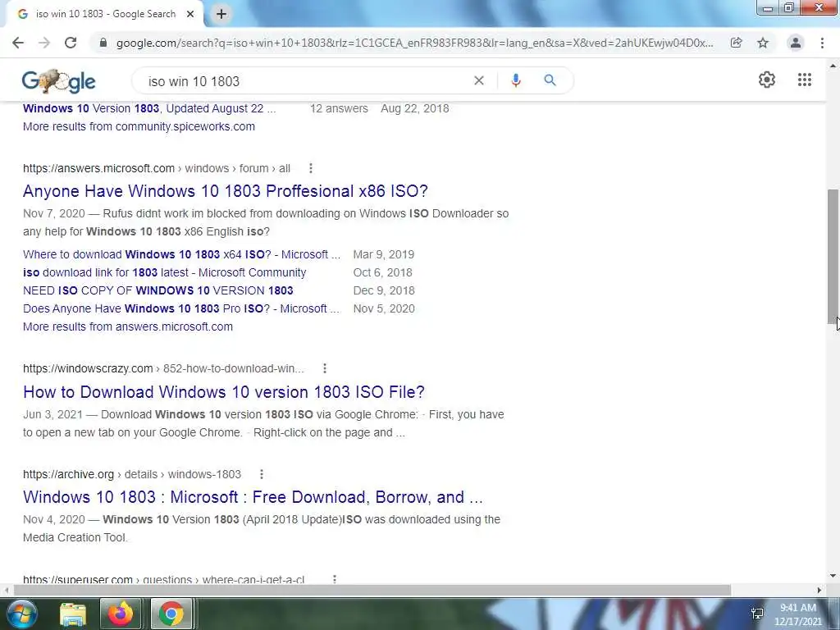This screenshot has width=840, height=630.
Task: Click vertical scrollbar down arrow
Action: coord(833,576)
